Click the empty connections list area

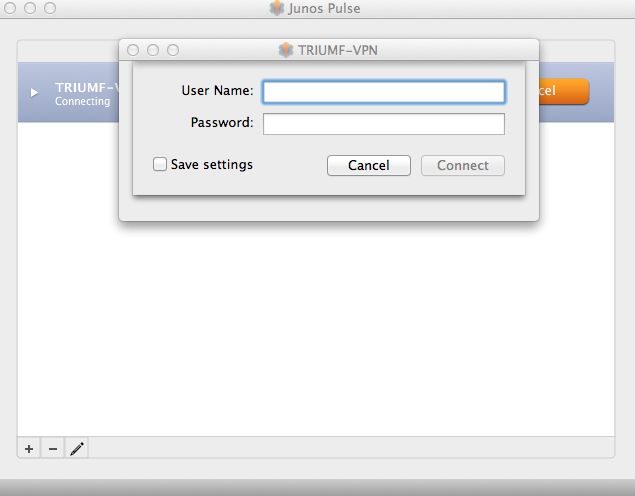315,330
